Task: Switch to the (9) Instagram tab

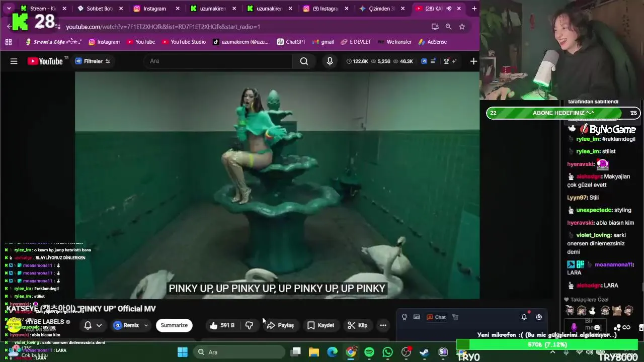Action: pyautogui.click(x=325, y=9)
